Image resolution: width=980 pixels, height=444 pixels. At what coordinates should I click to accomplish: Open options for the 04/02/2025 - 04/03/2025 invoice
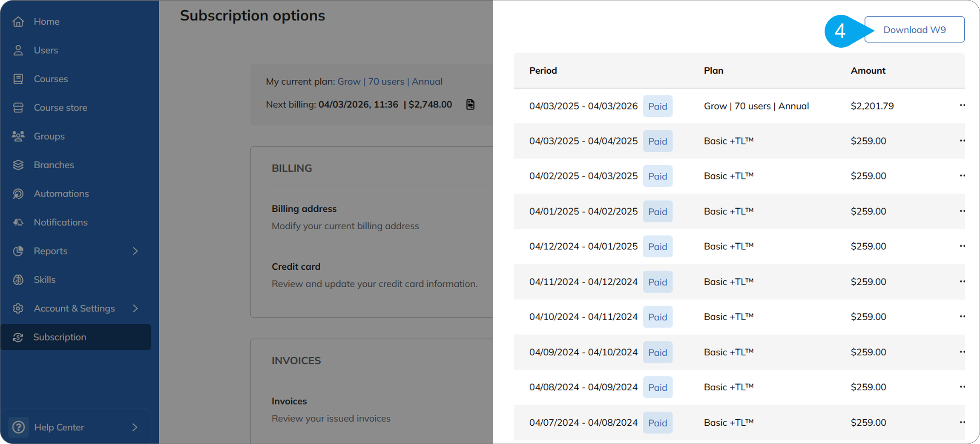[962, 176]
